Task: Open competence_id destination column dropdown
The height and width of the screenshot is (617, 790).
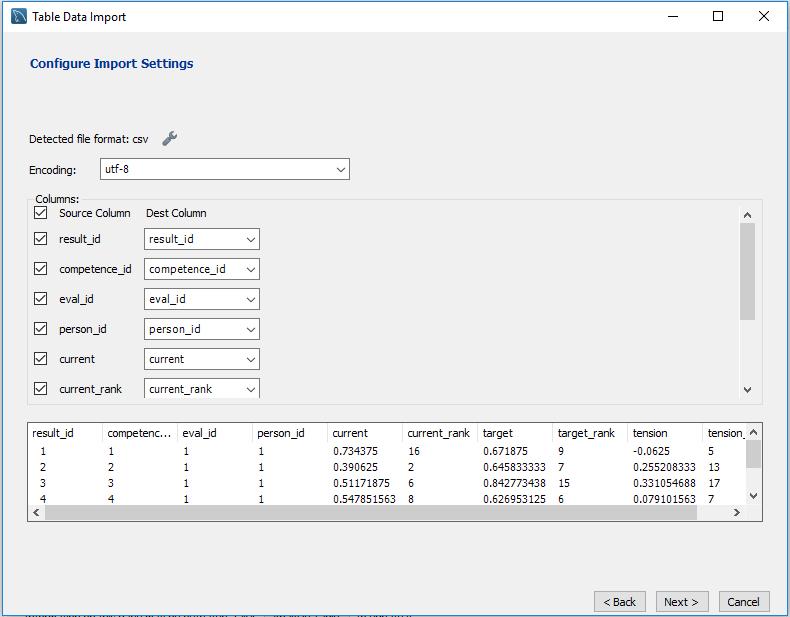Action: 202,269
